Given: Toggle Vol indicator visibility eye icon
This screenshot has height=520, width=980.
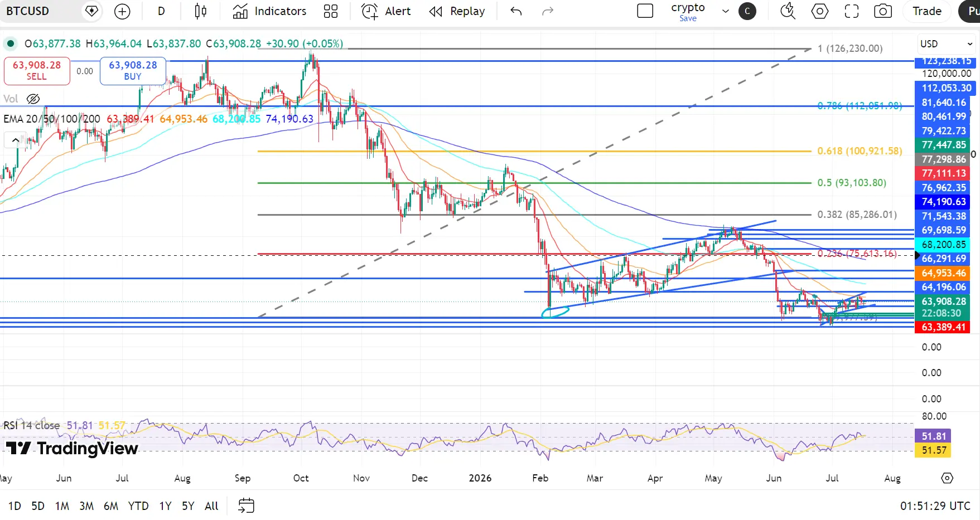Looking at the screenshot, I should [x=33, y=99].
